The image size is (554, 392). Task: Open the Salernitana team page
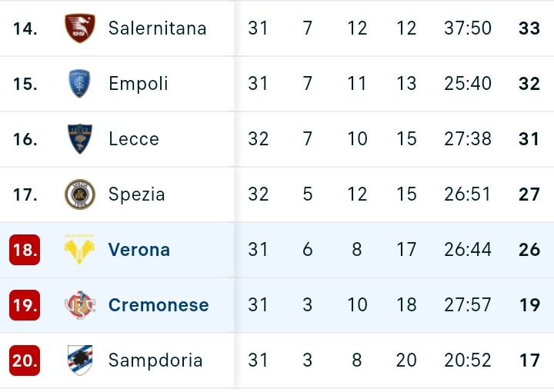click(x=157, y=28)
